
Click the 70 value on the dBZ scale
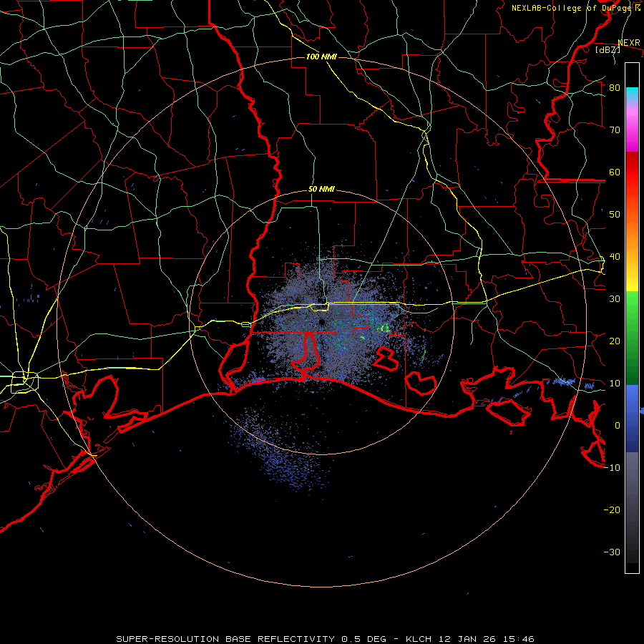pos(615,130)
